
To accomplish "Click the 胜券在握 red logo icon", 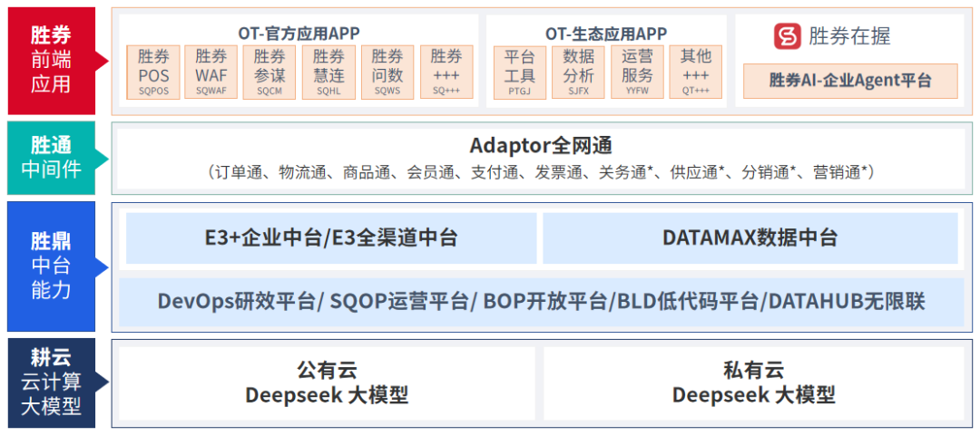I will coord(788,35).
